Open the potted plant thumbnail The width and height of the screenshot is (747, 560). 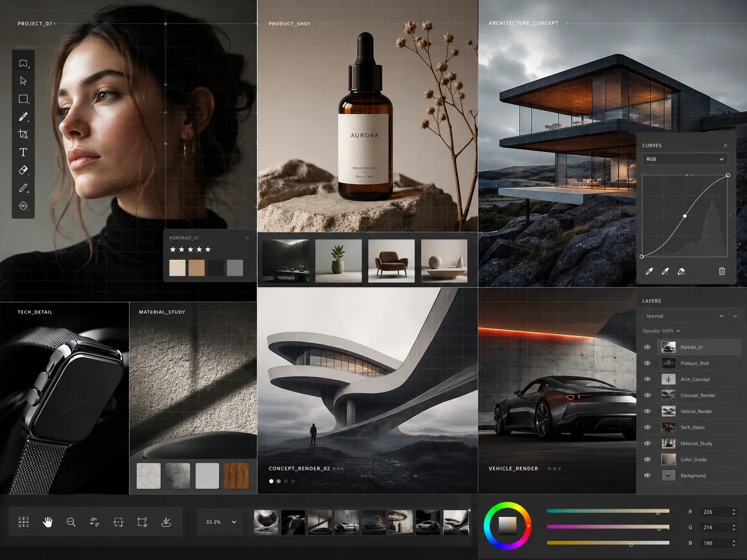pos(338,260)
